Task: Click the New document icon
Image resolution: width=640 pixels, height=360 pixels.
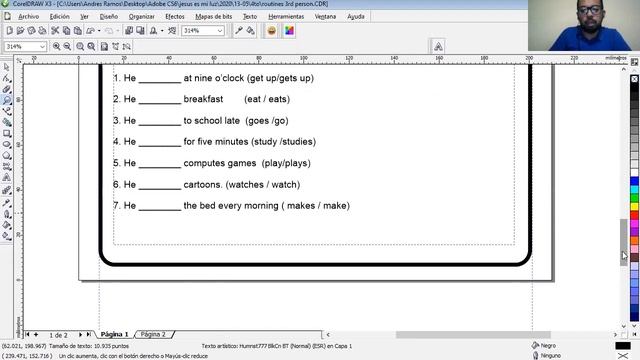Action: [x=9, y=31]
